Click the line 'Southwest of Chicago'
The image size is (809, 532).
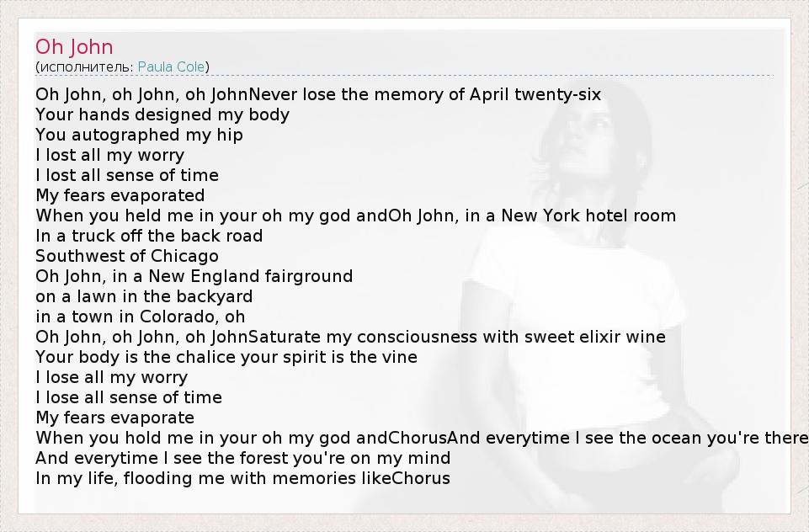coord(127,256)
